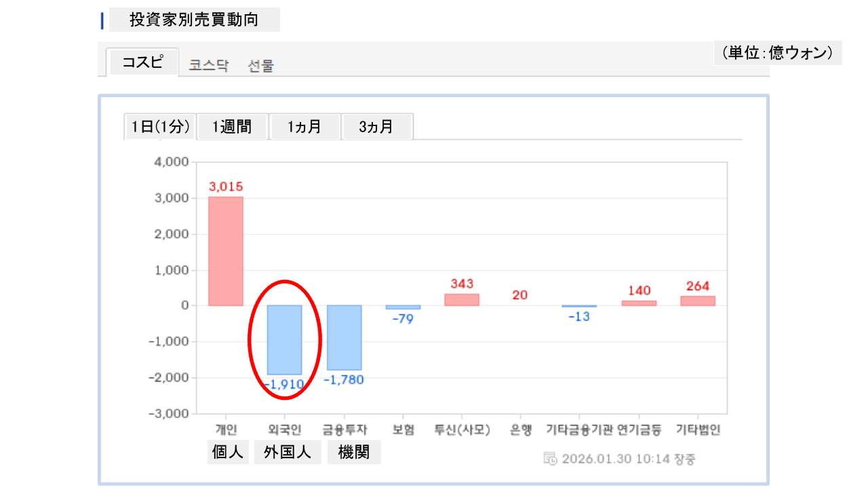Open the 코스닥 tab
Viewport: 868px width, 488px height.
pos(209,66)
